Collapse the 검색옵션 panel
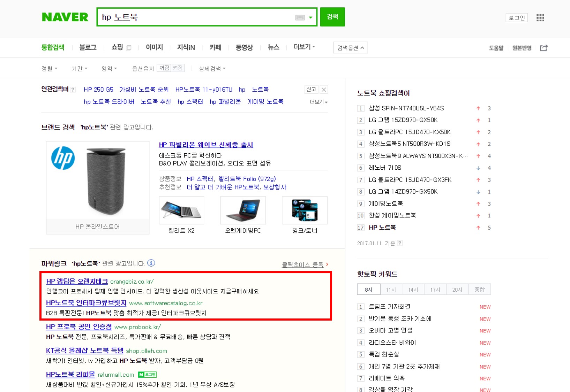The image size is (570, 392). coord(351,48)
